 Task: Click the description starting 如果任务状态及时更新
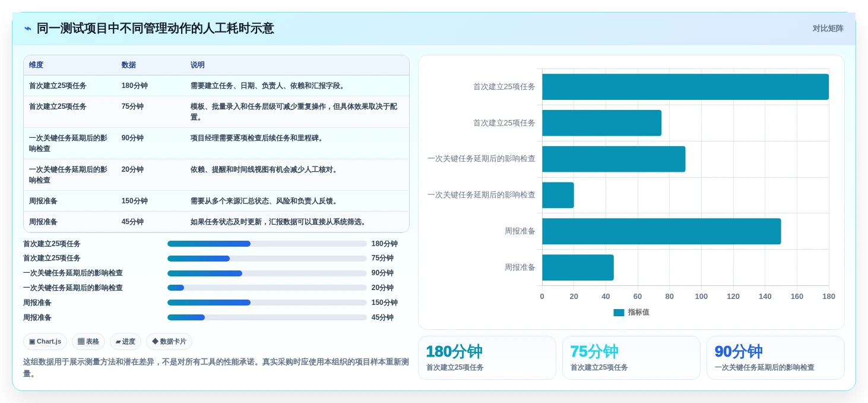click(279, 222)
